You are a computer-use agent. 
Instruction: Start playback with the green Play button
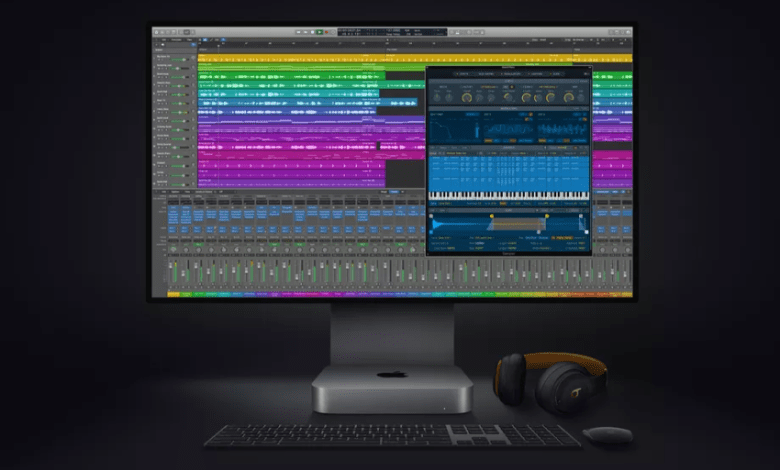click(319, 32)
